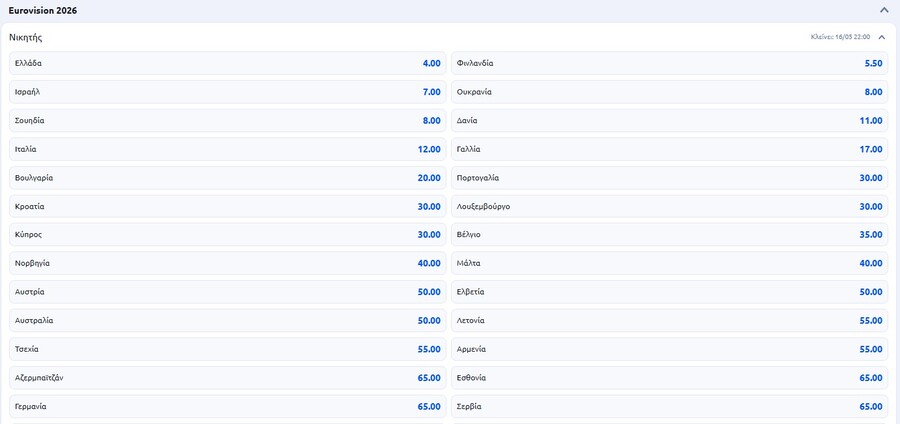Select Αυστραλία odds 50.00
This screenshot has height=424, width=900.
coord(228,321)
